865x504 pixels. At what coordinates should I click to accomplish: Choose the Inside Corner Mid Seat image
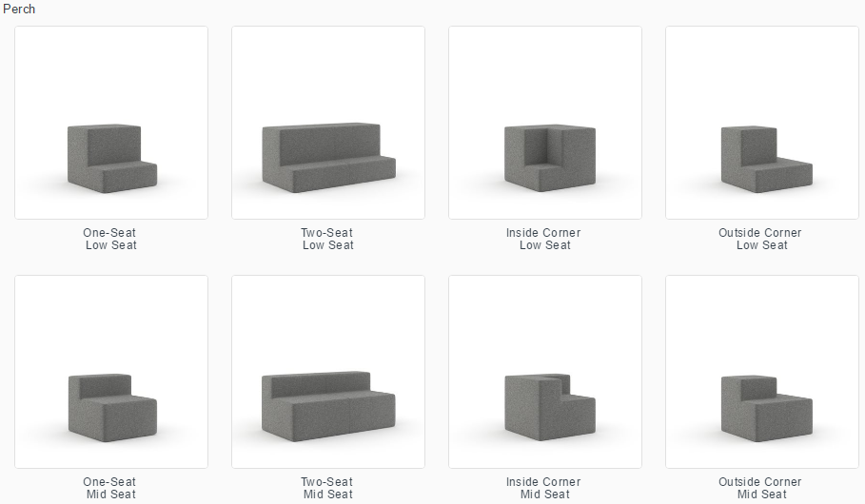click(x=545, y=372)
